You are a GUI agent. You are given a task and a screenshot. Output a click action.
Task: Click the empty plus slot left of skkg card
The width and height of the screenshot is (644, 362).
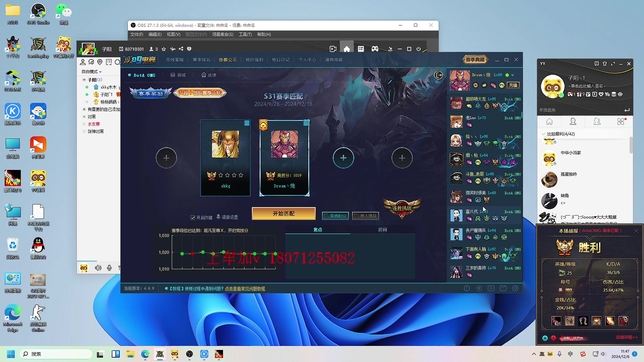click(166, 158)
